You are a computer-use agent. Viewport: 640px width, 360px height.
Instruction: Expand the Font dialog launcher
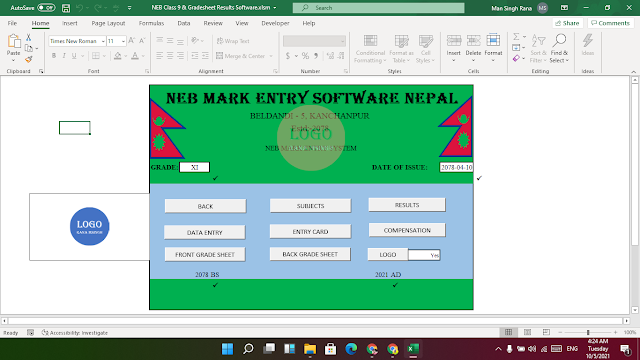pyautogui.click(x=147, y=71)
